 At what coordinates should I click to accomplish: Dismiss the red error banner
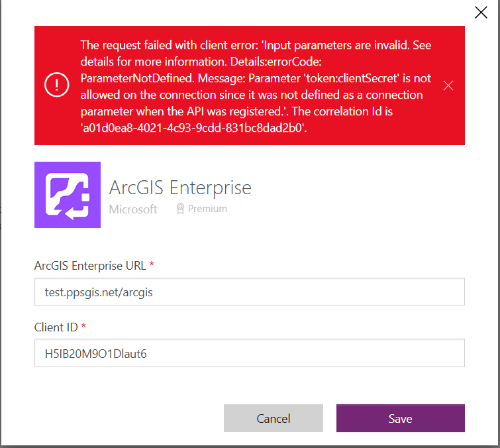tap(448, 85)
